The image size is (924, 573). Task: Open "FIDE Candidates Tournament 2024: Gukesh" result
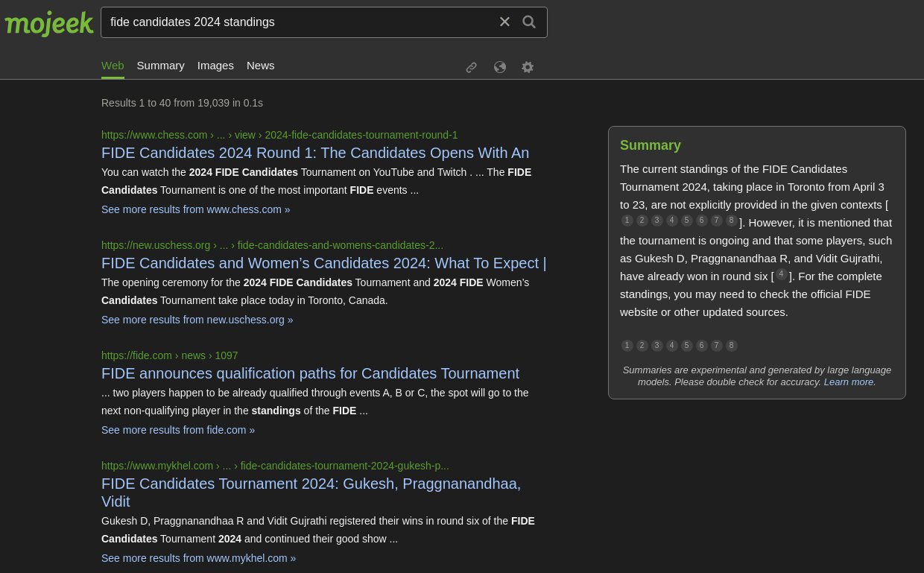[311, 493]
